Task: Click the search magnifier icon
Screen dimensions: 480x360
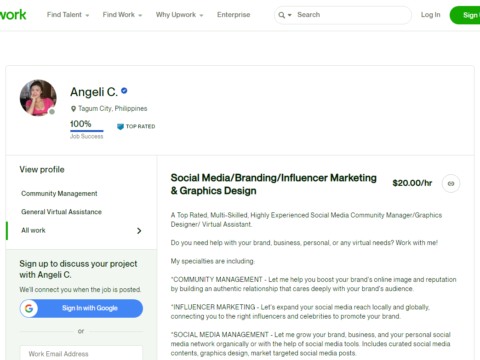Action: click(282, 15)
